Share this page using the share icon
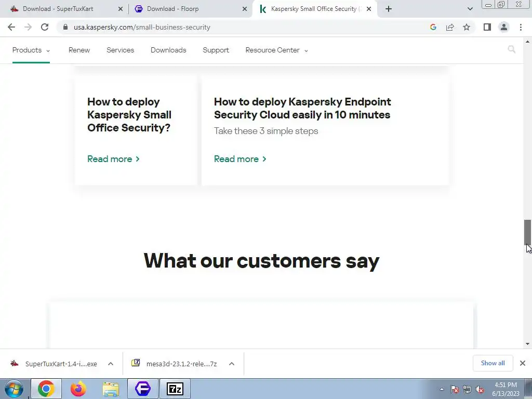This screenshot has width=532, height=399. coord(450,27)
